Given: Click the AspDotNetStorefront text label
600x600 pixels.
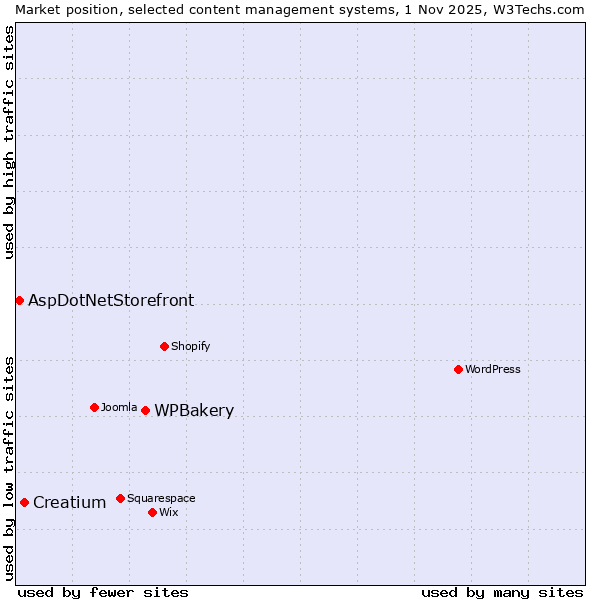Looking at the screenshot, I should point(111,300).
